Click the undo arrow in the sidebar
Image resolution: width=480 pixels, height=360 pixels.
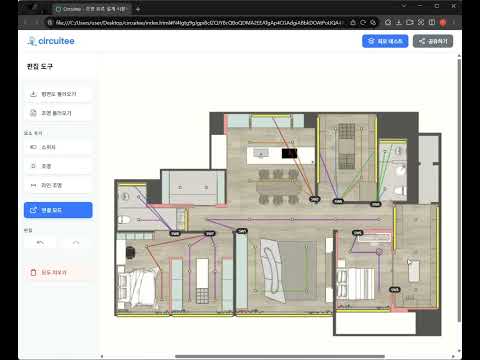[40, 242]
